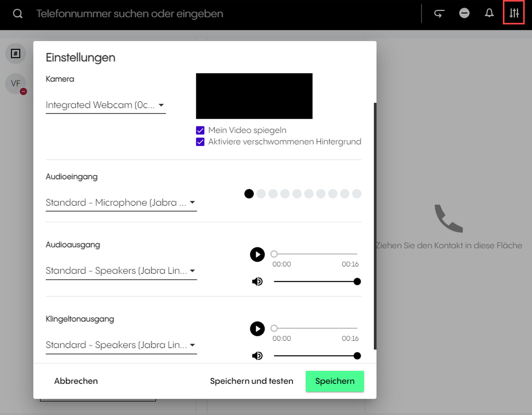Image resolution: width=532 pixels, height=415 pixels.
Task: Expand the Audioausgang speakers dropdown
Action: (121, 271)
